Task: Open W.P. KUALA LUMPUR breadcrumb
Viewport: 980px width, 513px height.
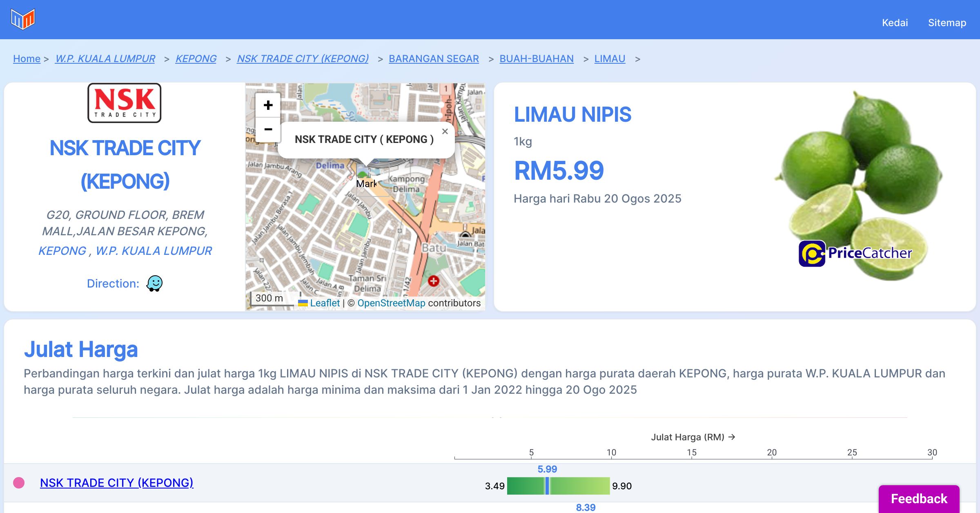Action: pyautogui.click(x=105, y=59)
